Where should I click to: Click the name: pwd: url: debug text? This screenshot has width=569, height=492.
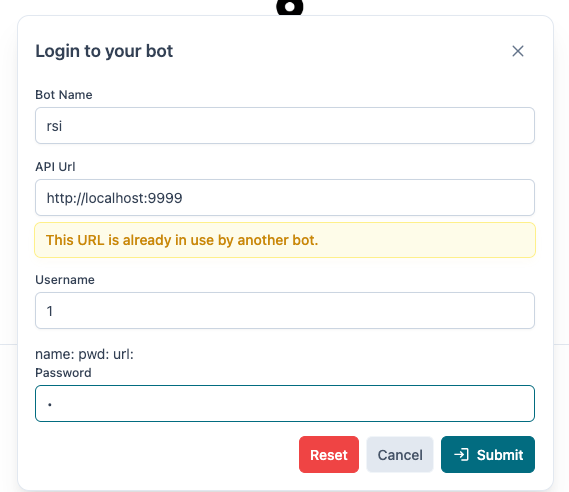coord(85,354)
